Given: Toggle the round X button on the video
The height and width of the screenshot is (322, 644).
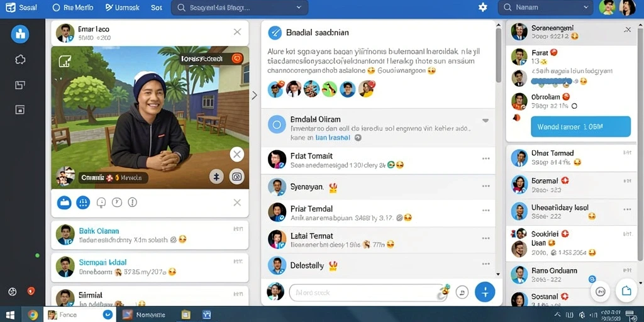Looking at the screenshot, I should pos(236,155).
